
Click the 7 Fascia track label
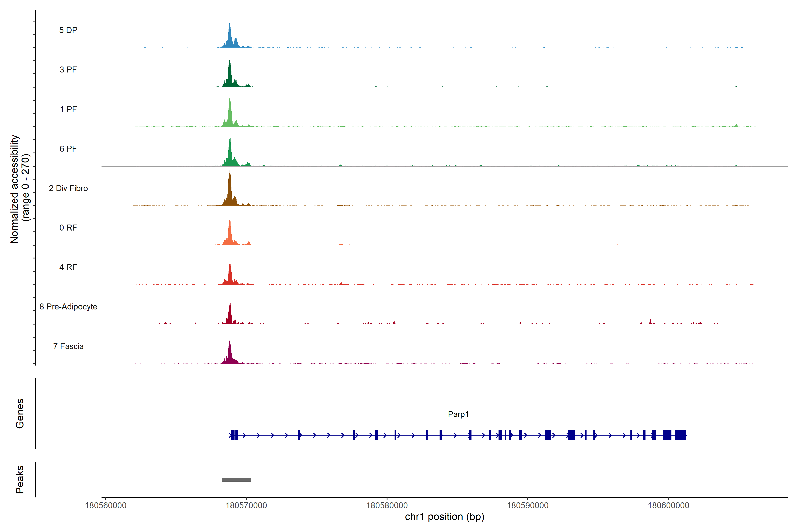pos(68,346)
